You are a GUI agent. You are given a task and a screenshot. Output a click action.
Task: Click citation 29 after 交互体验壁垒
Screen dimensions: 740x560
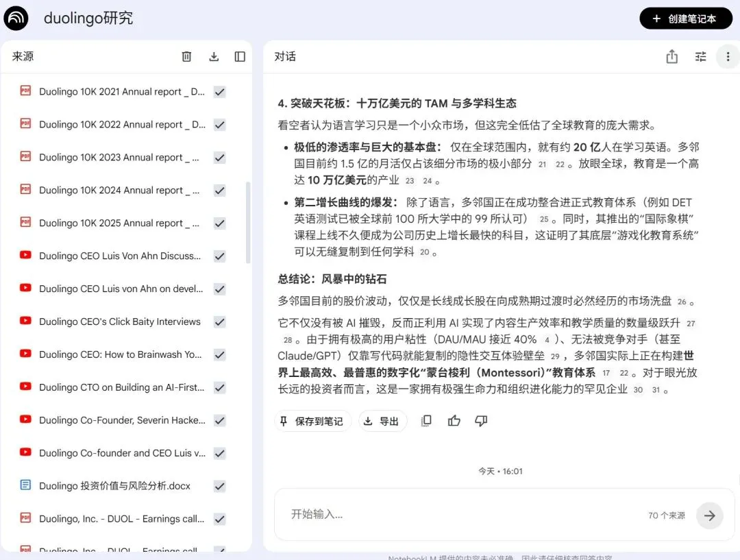point(555,356)
